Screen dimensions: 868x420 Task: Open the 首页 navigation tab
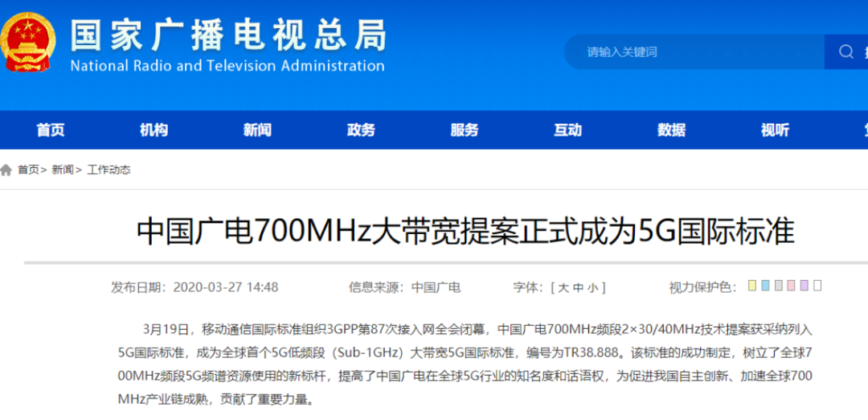(x=51, y=130)
